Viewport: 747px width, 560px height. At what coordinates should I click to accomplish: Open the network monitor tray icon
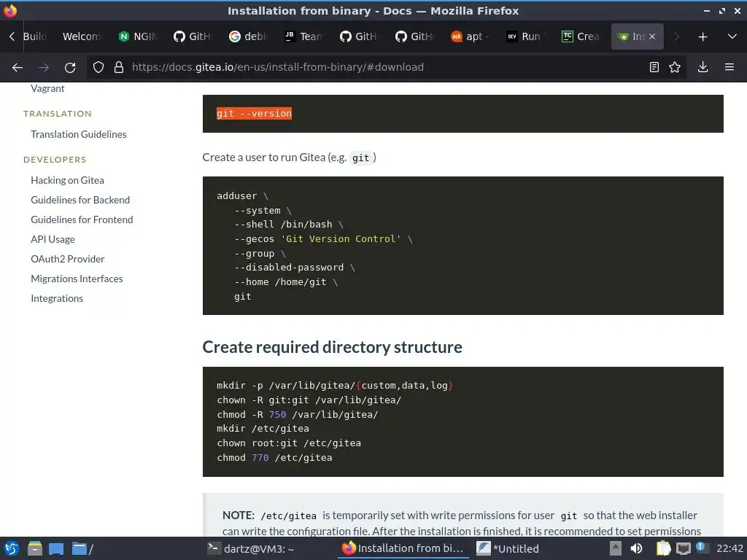tap(683, 548)
